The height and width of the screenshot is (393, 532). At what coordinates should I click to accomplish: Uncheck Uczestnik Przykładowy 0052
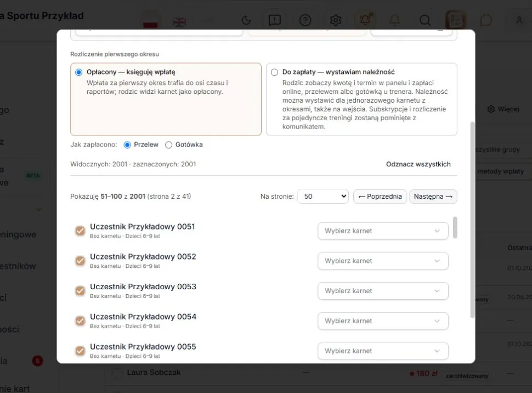(x=80, y=261)
